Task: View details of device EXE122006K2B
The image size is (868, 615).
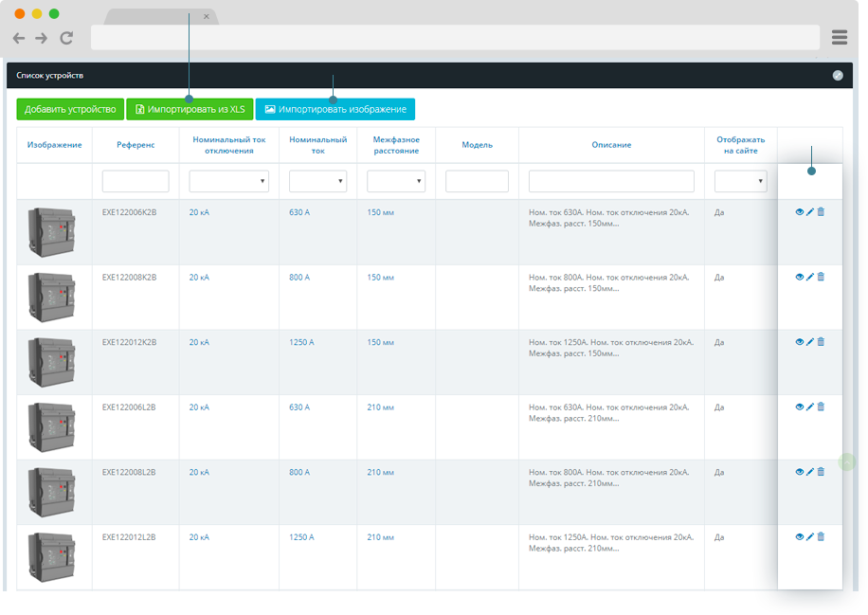Action: click(800, 212)
